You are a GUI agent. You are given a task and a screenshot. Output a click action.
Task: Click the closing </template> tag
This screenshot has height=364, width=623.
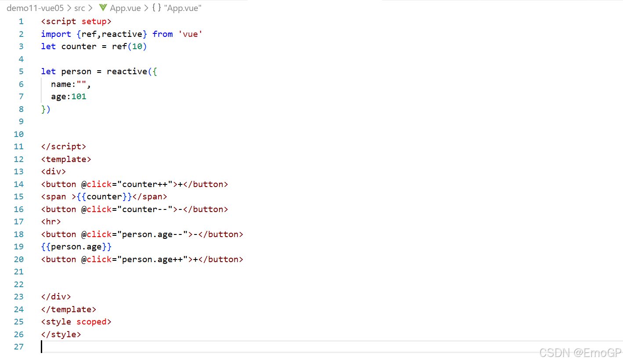tap(69, 310)
